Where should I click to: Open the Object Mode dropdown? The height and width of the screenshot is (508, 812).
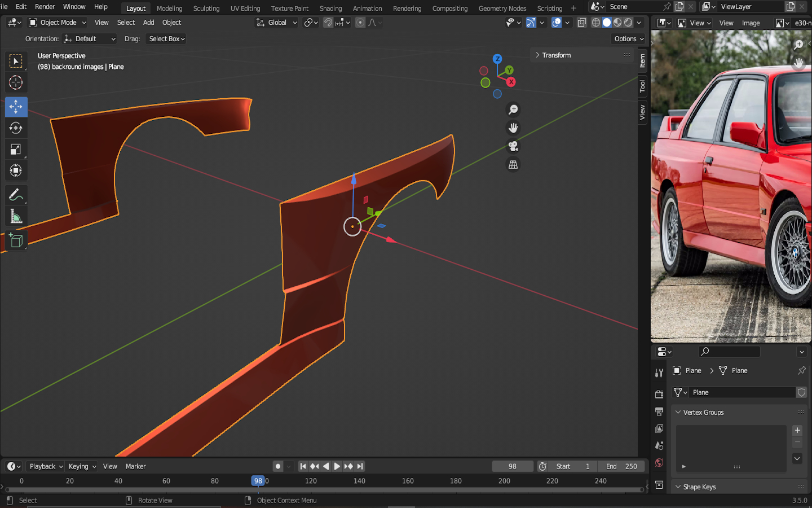(58, 23)
